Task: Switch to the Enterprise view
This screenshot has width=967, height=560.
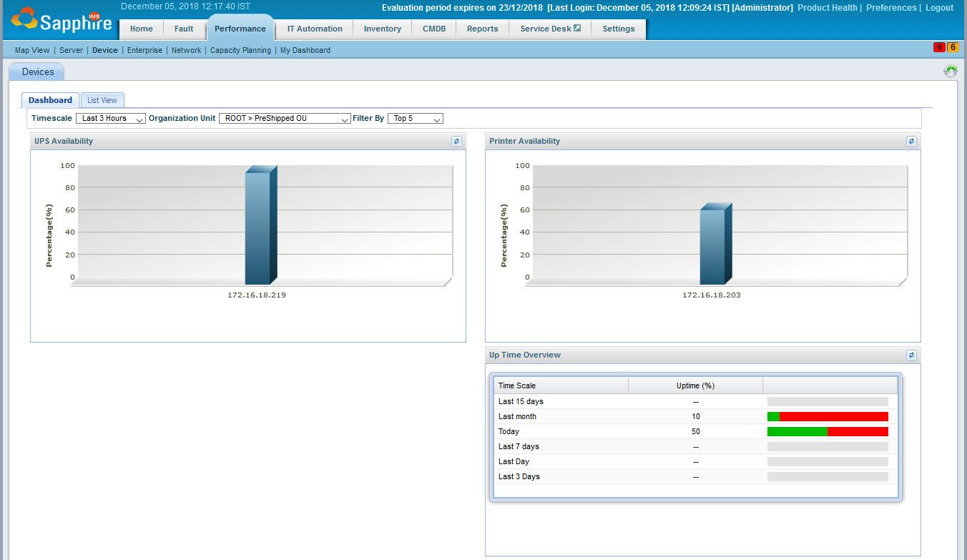Action: (144, 50)
